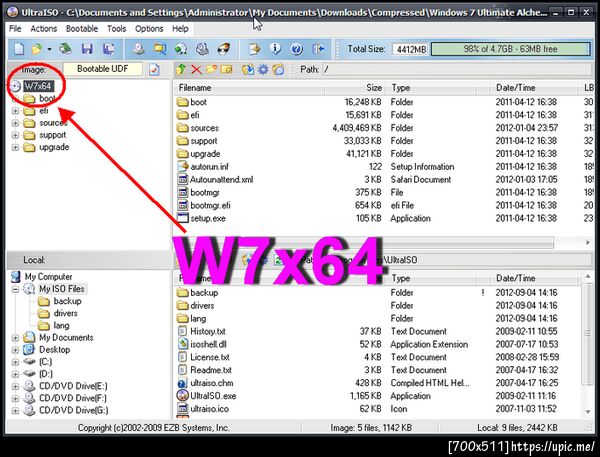
Task: Open the Help menu
Action: 180,29
